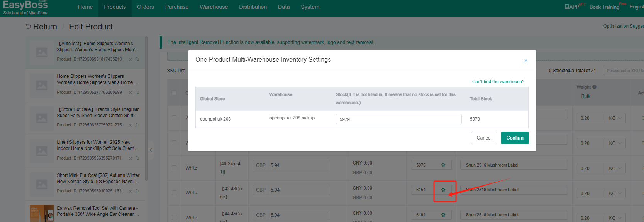Tick the first SKU row checkbox
Image resolution: width=644 pixels, height=222 pixels.
point(174,118)
